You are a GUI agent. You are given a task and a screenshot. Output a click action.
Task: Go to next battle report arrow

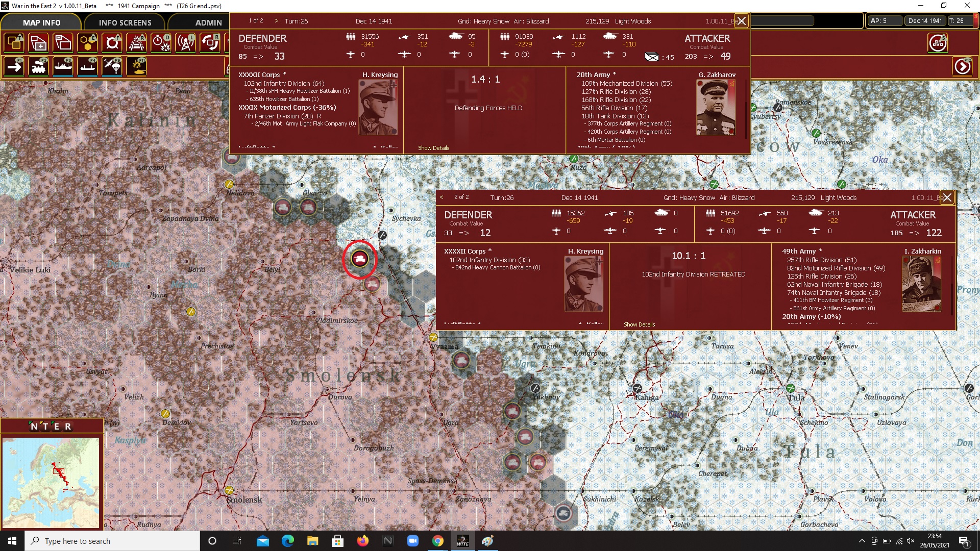click(x=277, y=21)
